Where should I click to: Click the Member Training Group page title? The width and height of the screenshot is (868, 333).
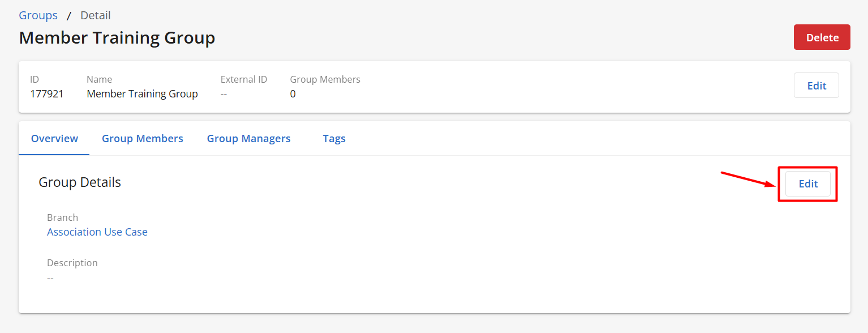117,38
